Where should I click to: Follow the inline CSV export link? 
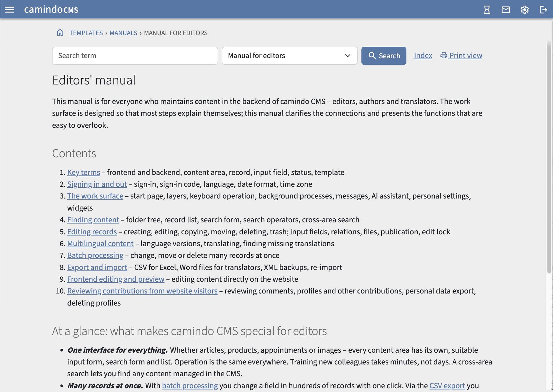pyautogui.click(x=447, y=386)
